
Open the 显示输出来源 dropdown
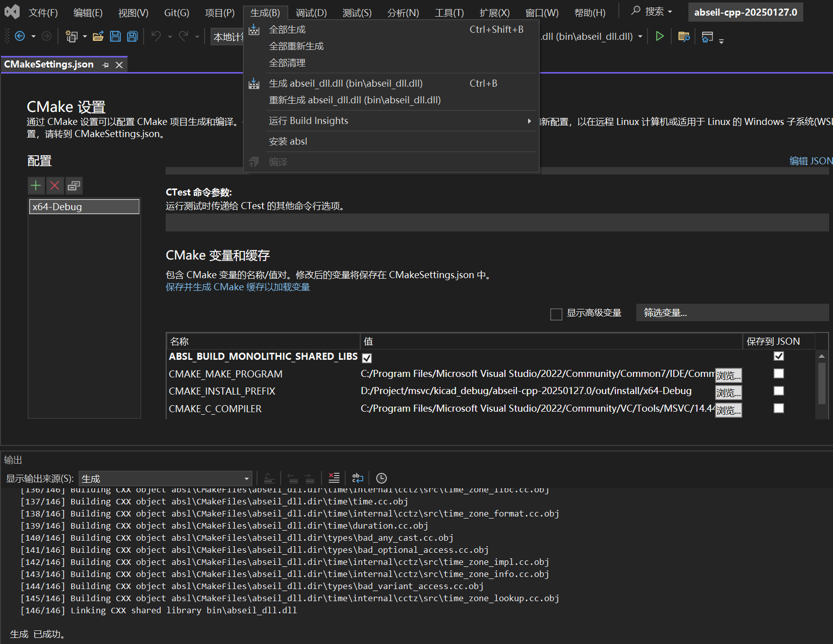(166, 478)
